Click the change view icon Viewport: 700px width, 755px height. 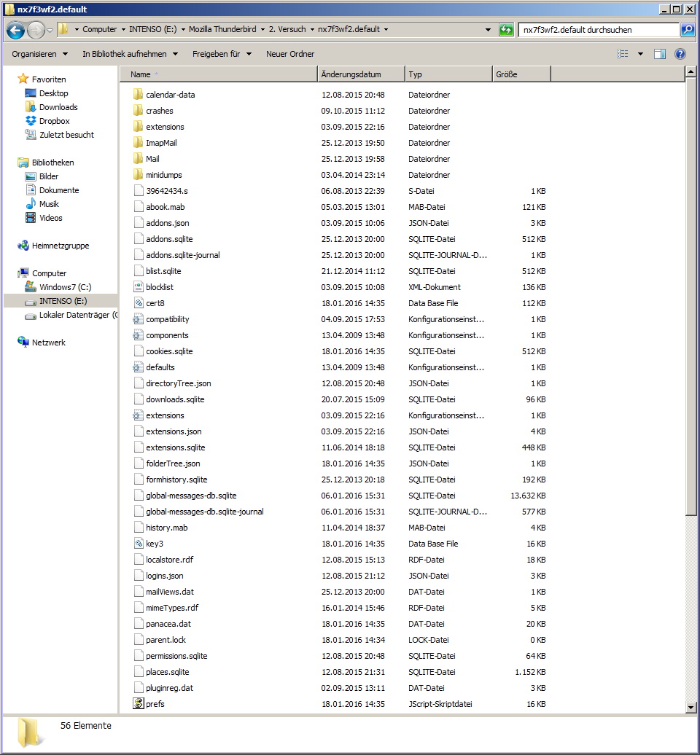coord(623,54)
